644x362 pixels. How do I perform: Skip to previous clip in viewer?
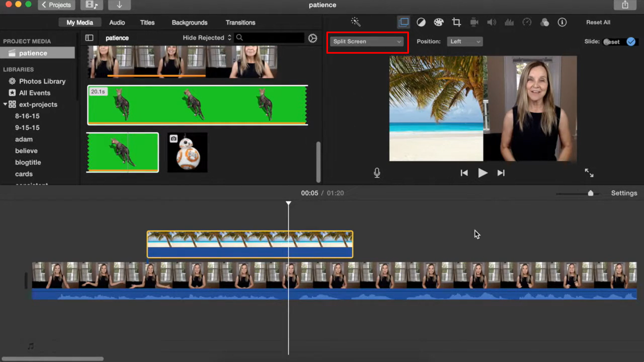464,173
